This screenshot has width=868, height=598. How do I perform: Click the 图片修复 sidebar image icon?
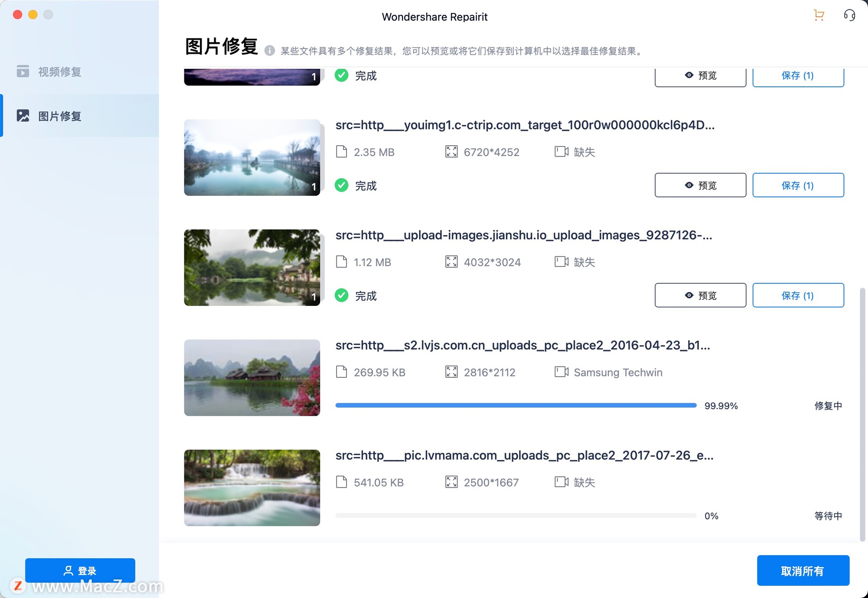23,116
